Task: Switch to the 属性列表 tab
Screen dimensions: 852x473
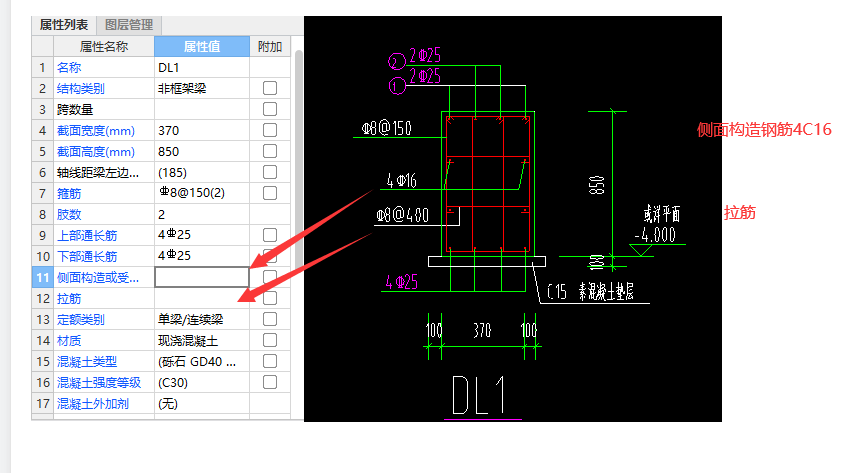Action: 64,25
